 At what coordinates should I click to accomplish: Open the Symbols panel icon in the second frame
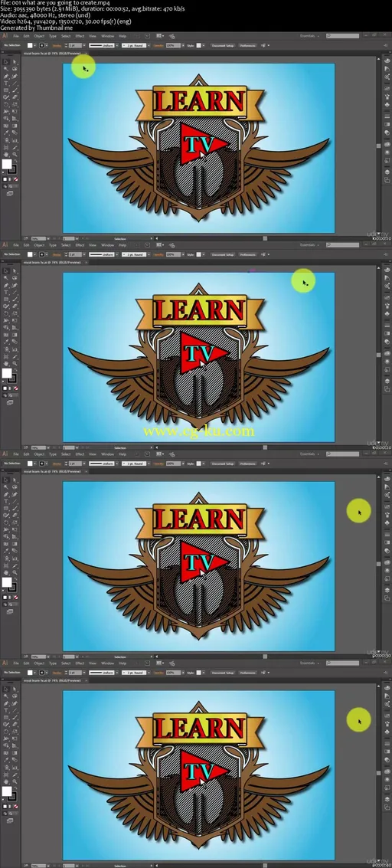point(387,313)
